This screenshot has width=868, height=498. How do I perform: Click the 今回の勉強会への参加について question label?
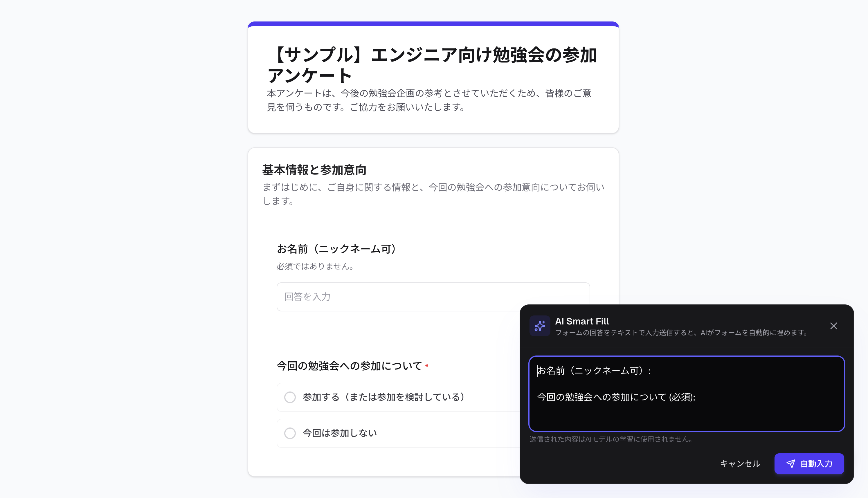(x=349, y=366)
